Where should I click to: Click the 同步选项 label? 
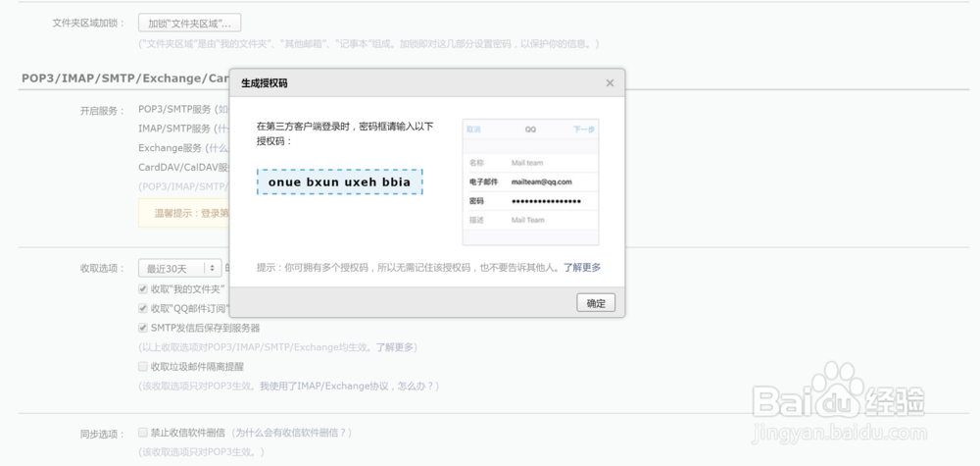click(103, 434)
